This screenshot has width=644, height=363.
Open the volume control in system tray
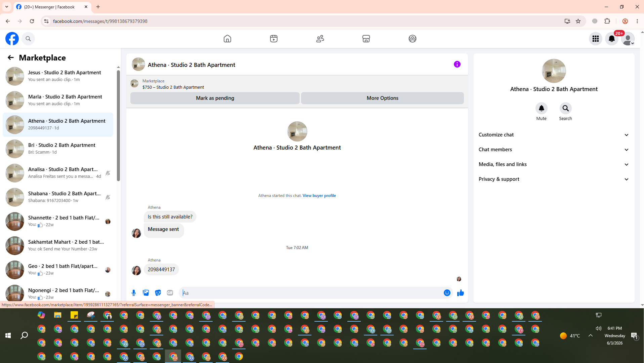click(x=598, y=328)
